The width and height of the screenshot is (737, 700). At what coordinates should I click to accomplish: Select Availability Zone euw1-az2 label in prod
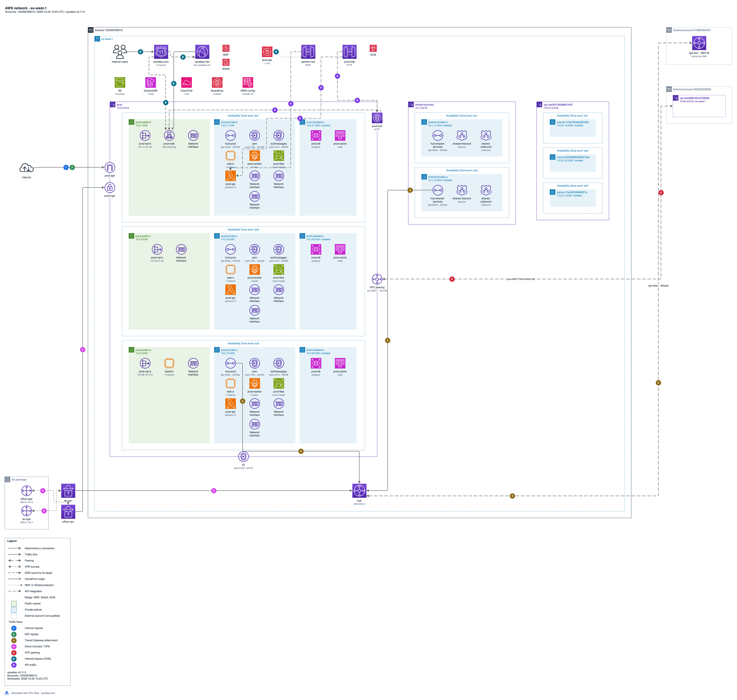243,230
